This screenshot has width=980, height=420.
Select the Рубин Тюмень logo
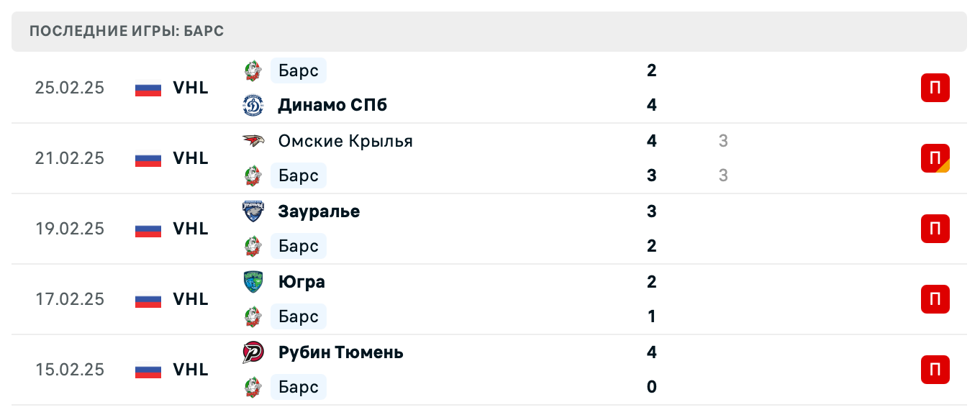pyautogui.click(x=253, y=352)
